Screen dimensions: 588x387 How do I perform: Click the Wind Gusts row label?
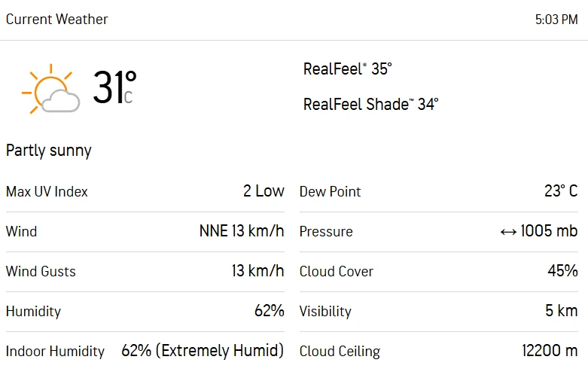[41, 271]
